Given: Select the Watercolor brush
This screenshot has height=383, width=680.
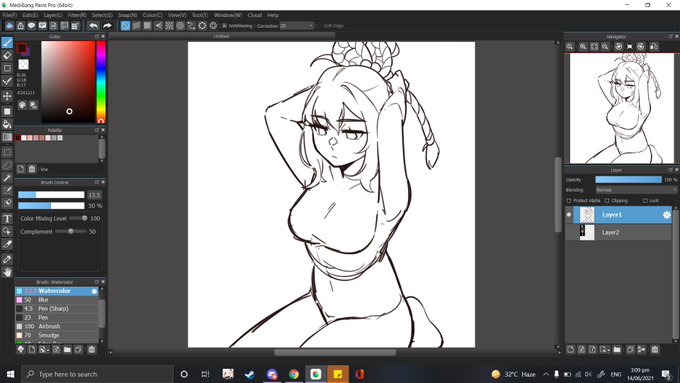Looking at the screenshot, I should 57,291.
